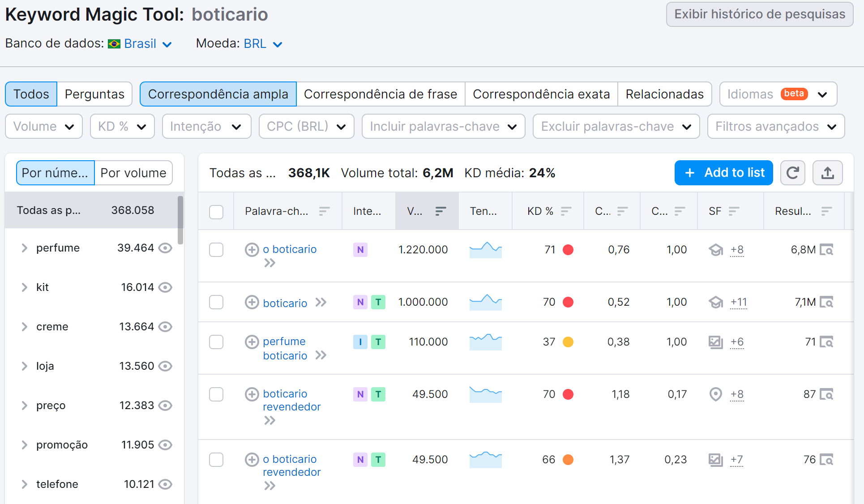
Task: Tick the select-all header checkbox
Action: (x=216, y=212)
